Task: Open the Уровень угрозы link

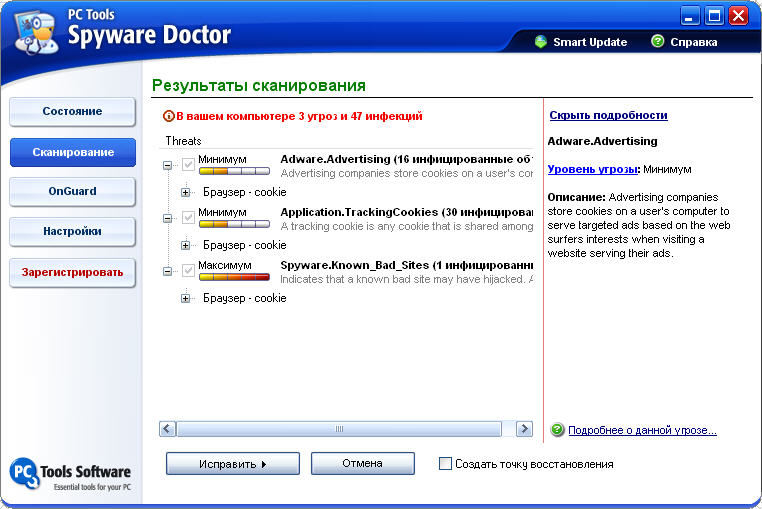Action: click(x=592, y=169)
